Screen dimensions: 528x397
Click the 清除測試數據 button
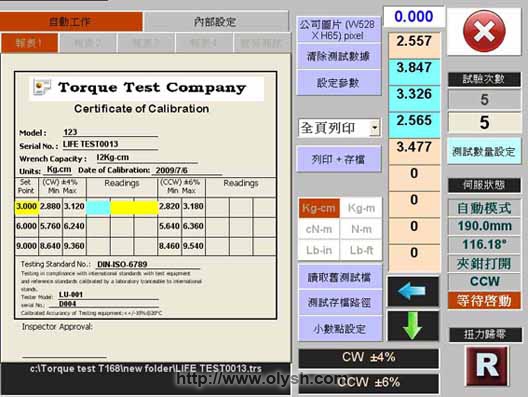pos(338,56)
